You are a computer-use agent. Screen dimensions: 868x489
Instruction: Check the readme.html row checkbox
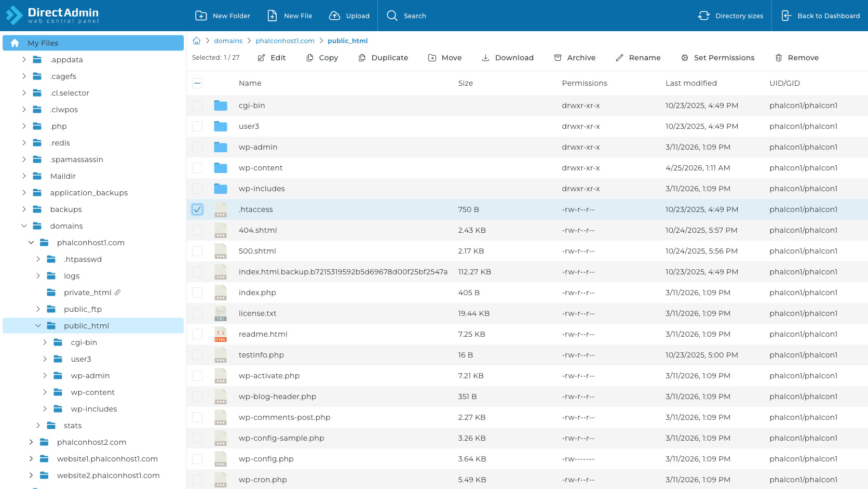[197, 334]
